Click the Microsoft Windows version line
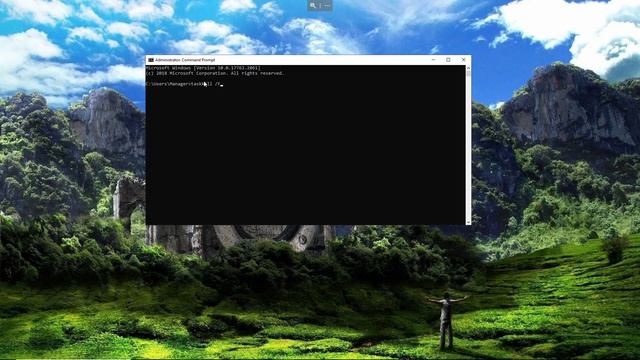 [x=203, y=68]
